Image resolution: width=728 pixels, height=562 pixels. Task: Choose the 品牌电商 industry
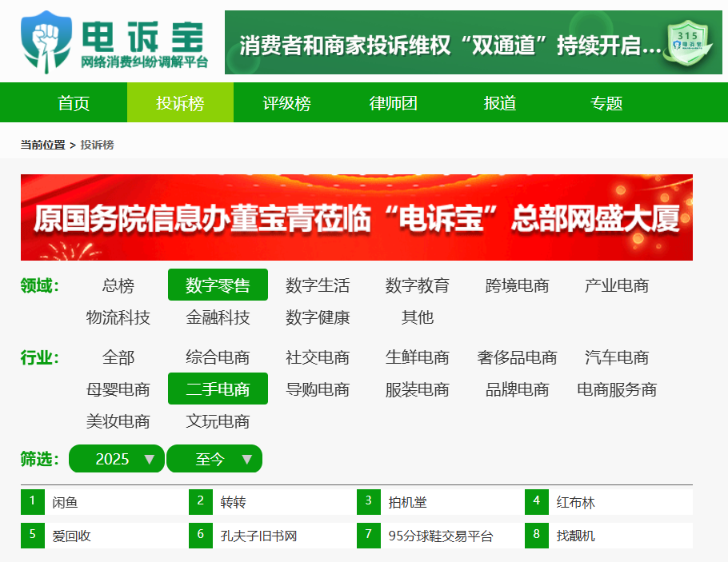(x=518, y=389)
